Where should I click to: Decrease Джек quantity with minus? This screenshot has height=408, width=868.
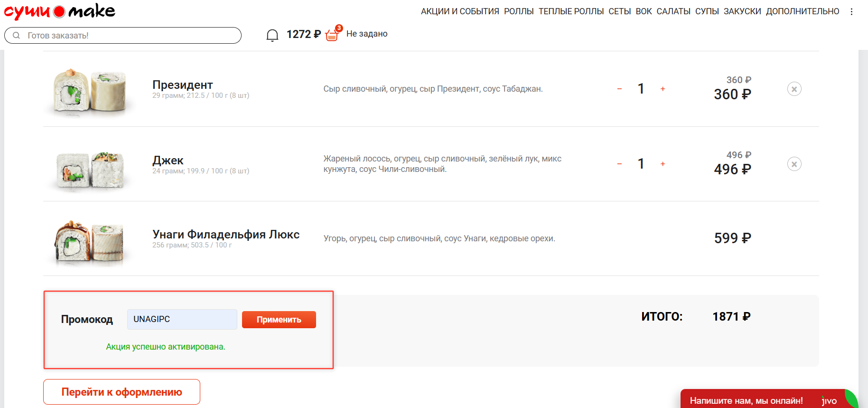[619, 164]
